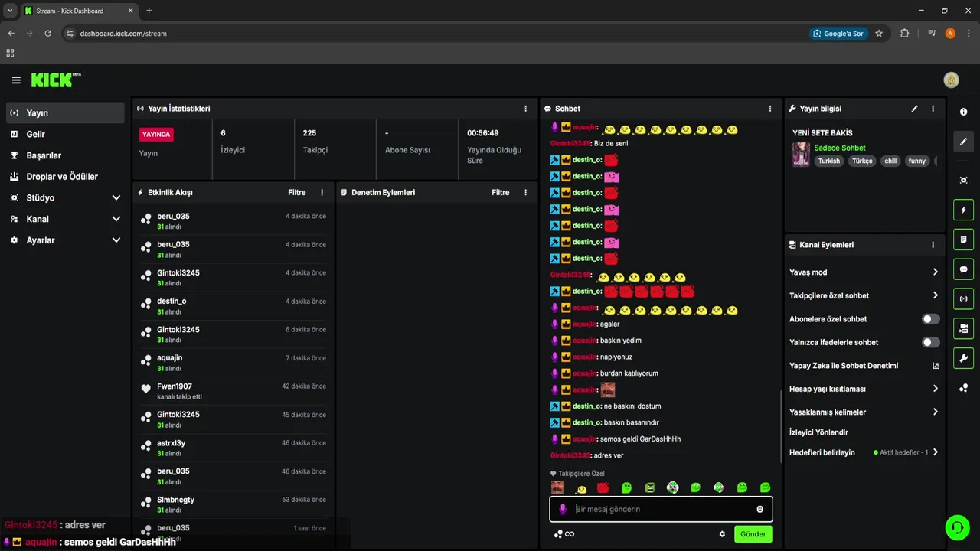
Task: Open Yayın bilgisi three-dot menu
Action: click(933, 109)
